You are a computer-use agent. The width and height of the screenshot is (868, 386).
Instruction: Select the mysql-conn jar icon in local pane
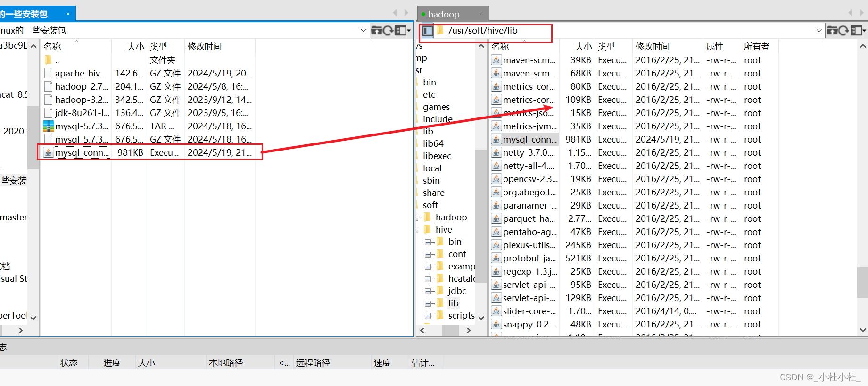(48, 152)
